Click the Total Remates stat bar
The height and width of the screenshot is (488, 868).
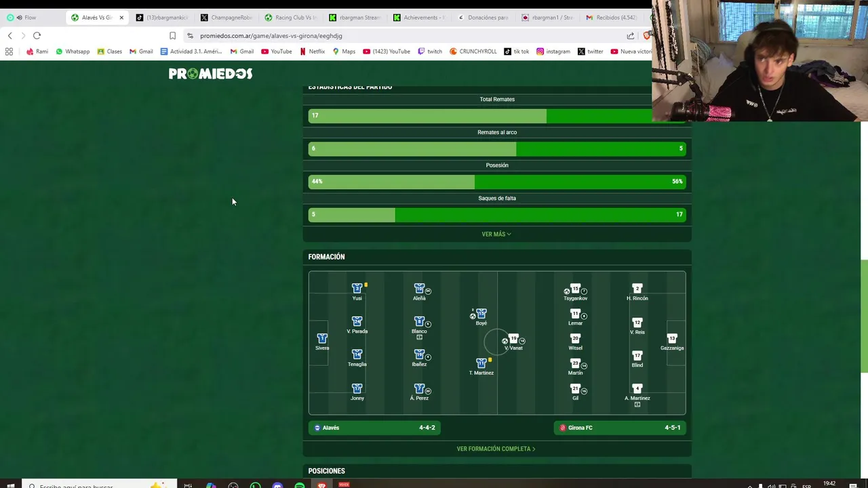point(497,116)
